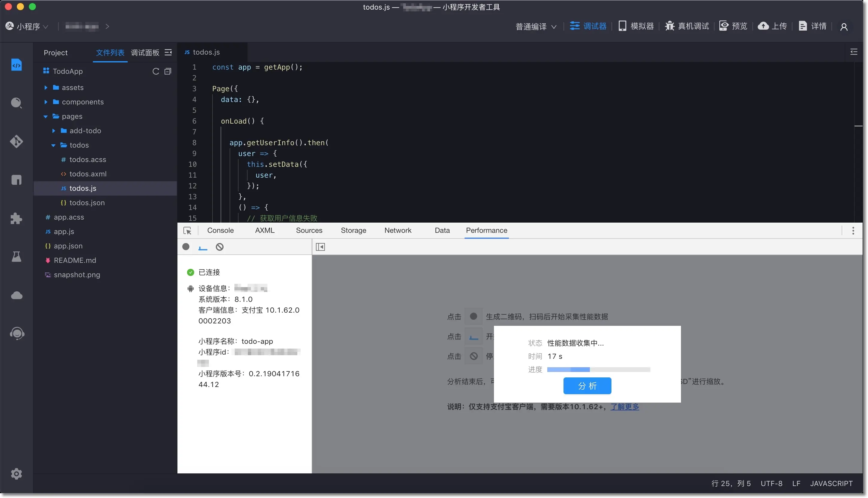868x498 pixels.
Task: Open the search panel in the sidebar
Action: pos(16,103)
